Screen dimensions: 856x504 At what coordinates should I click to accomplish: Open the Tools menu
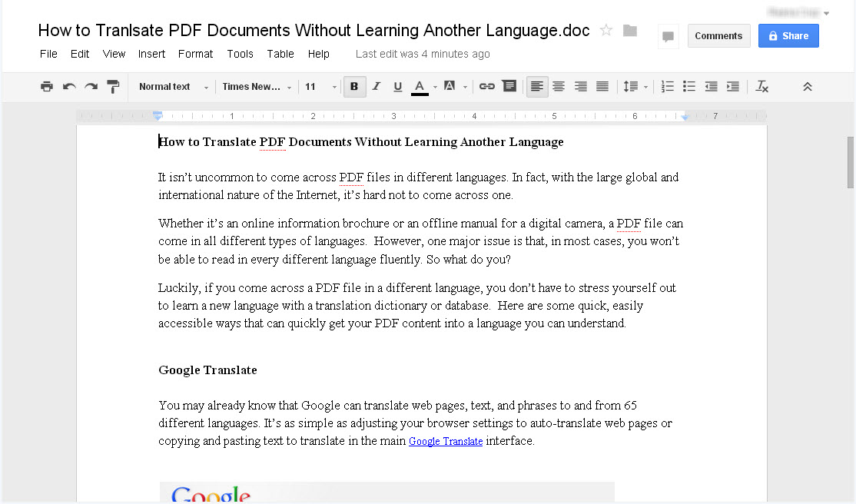[x=240, y=54]
